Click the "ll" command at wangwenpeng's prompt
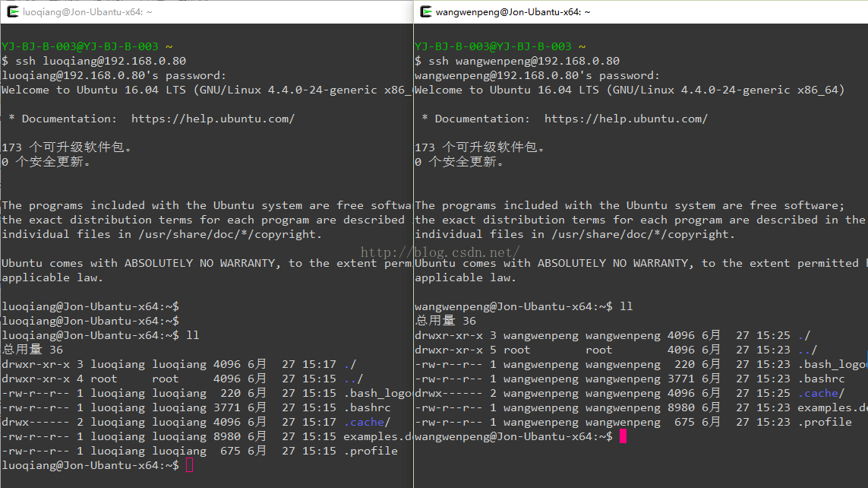Image resolution: width=868 pixels, height=488 pixels. (x=627, y=306)
